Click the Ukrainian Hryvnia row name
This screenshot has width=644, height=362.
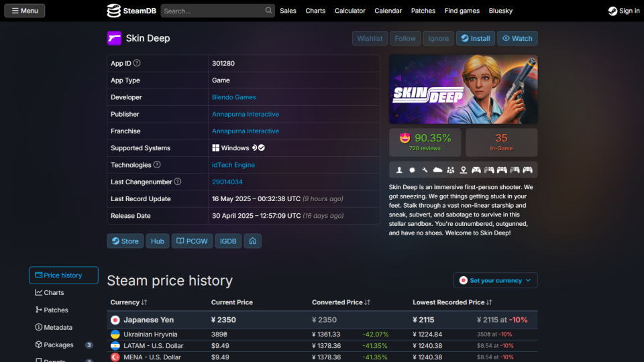(x=150, y=334)
